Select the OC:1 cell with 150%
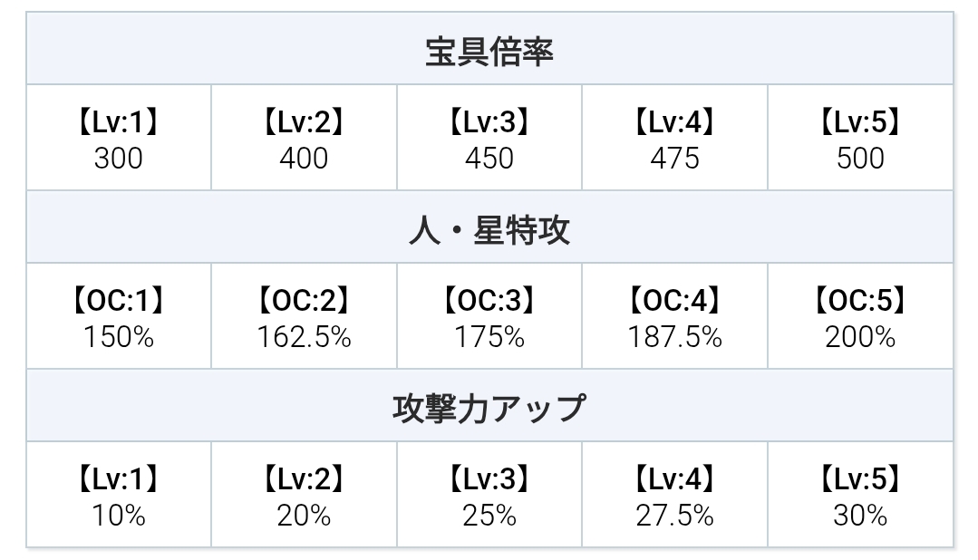Image resolution: width=978 pixels, height=560 pixels. coord(119,318)
